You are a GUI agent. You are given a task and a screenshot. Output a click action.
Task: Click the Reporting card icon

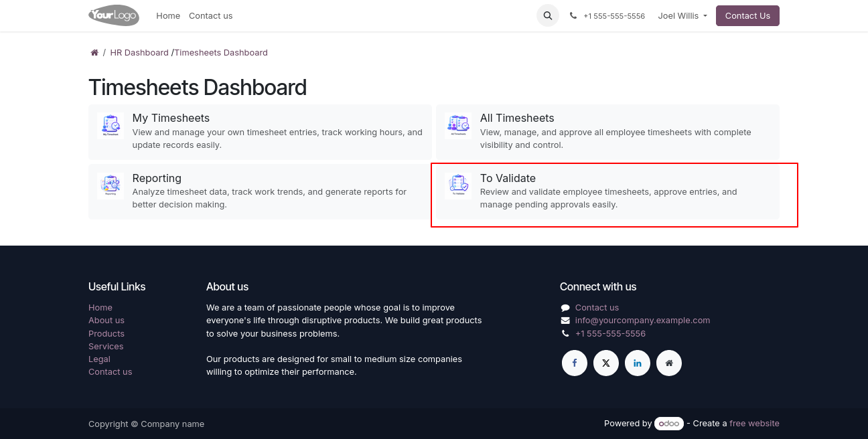(x=111, y=186)
